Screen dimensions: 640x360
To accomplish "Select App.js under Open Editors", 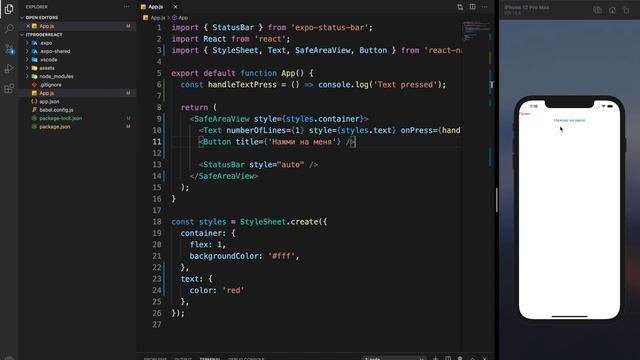I will [47, 26].
